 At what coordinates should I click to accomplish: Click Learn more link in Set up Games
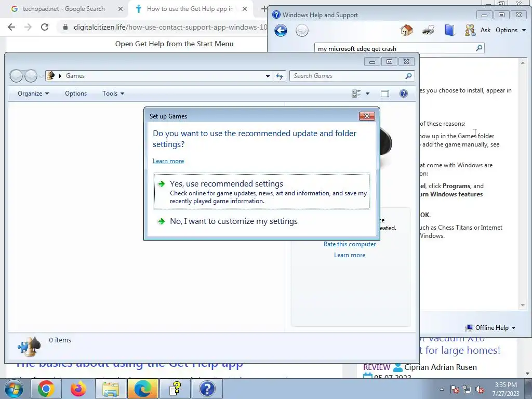pyautogui.click(x=168, y=161)
